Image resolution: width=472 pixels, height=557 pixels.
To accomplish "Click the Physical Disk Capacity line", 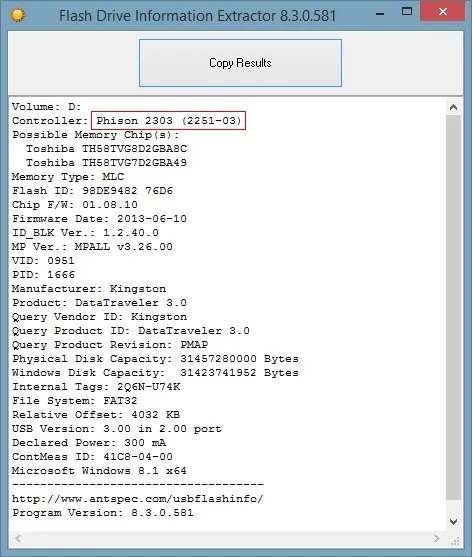I will 155,359.
